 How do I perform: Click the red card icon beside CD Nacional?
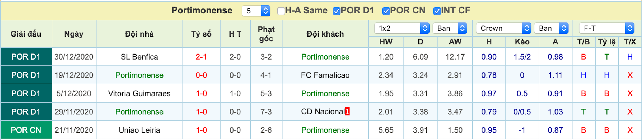[x=347, y=111]
